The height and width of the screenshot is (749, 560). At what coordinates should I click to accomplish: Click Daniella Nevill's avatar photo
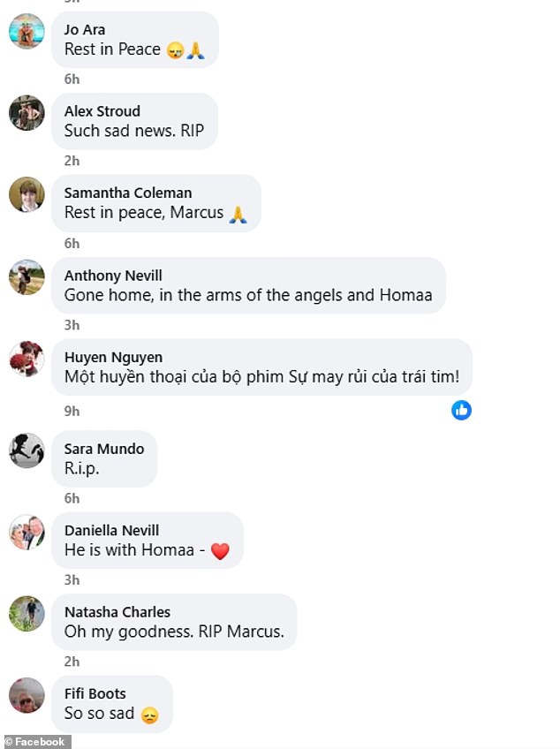click(26, 533)
